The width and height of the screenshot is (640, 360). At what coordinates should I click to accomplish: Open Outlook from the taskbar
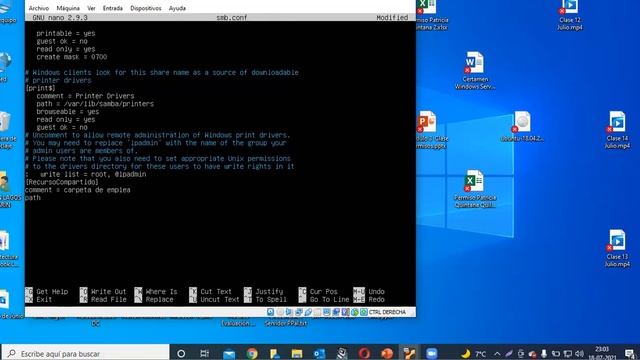[x=319, y=353]
